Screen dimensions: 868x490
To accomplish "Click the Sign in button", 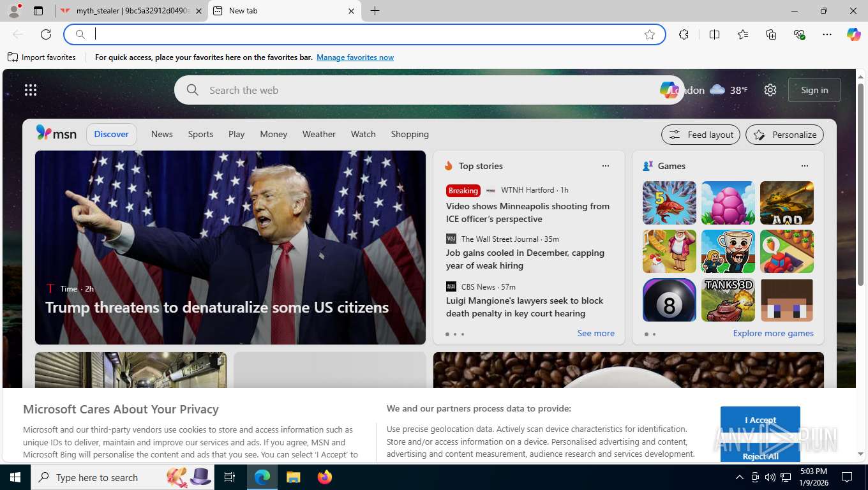I will (814, 90).
